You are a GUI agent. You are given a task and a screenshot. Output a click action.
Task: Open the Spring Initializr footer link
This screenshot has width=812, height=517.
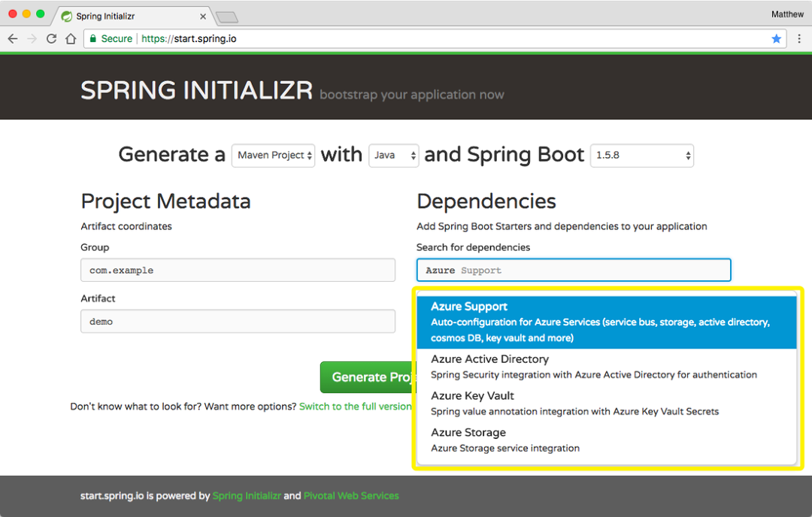tap(247, 496)
